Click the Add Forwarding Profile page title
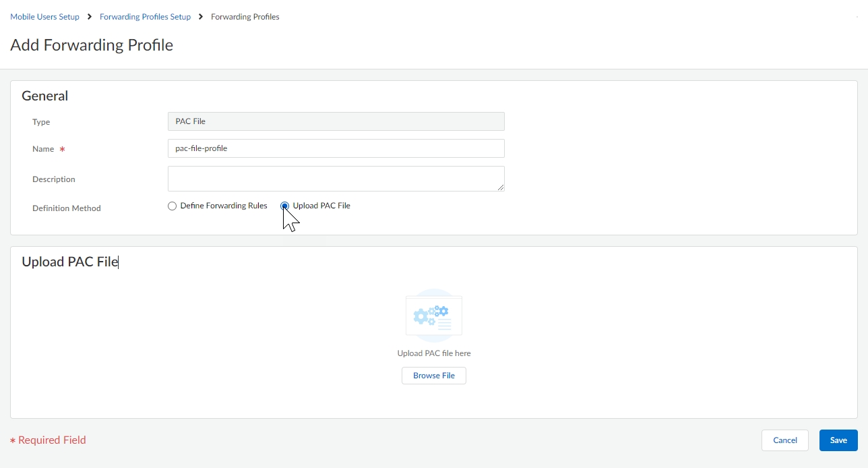 (92, 45)
